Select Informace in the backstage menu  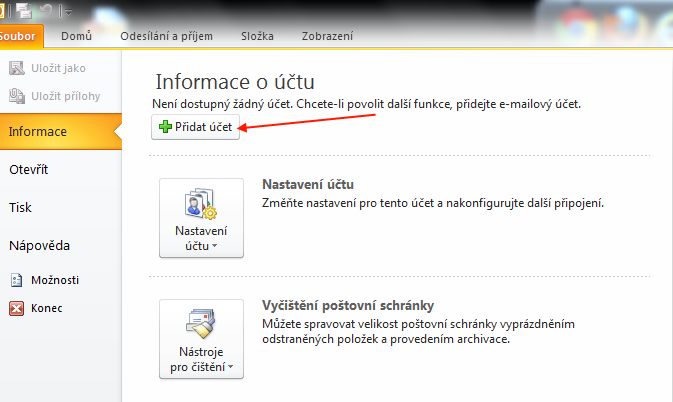[x=61, y=132]
